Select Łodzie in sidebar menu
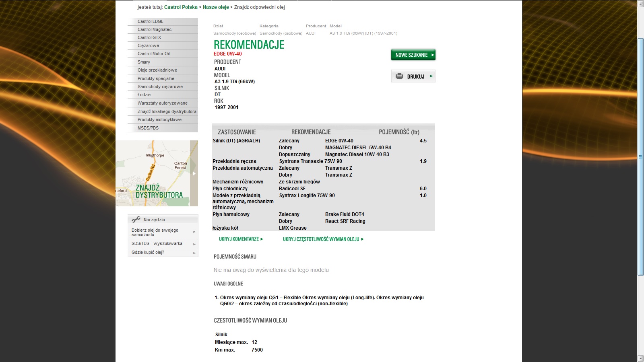 click(163, 95)
